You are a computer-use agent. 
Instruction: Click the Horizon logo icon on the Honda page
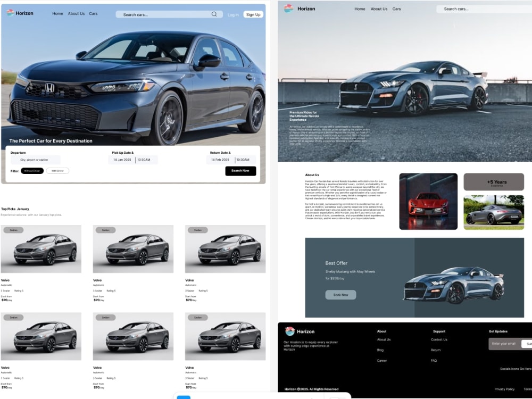click(x=11, y=13)
